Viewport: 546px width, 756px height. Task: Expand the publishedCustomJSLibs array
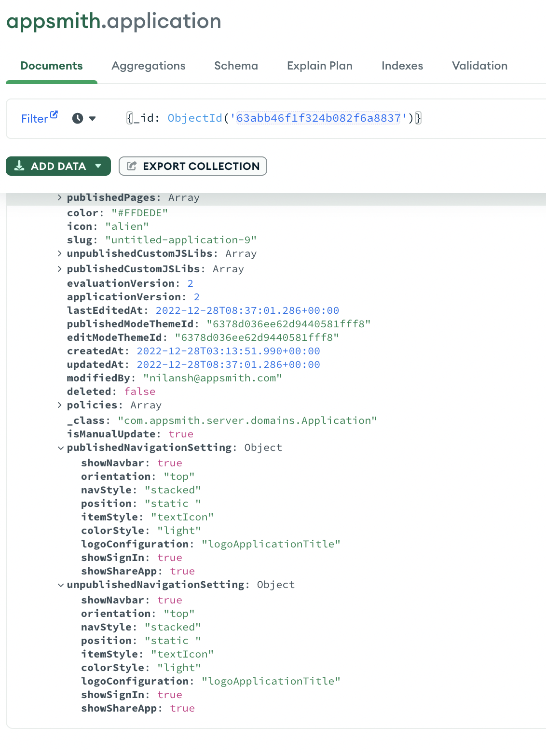(x=60, y=269)
